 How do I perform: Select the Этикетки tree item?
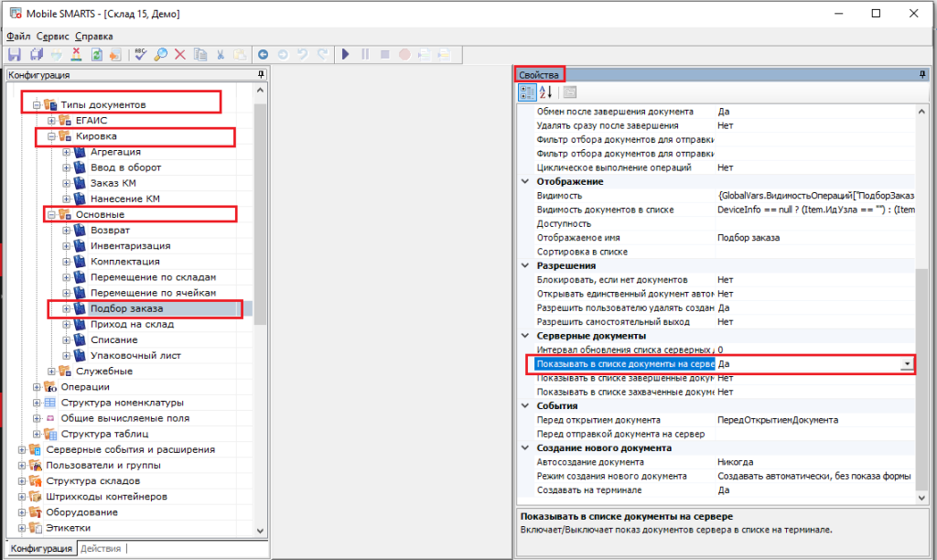click(68, 528)
